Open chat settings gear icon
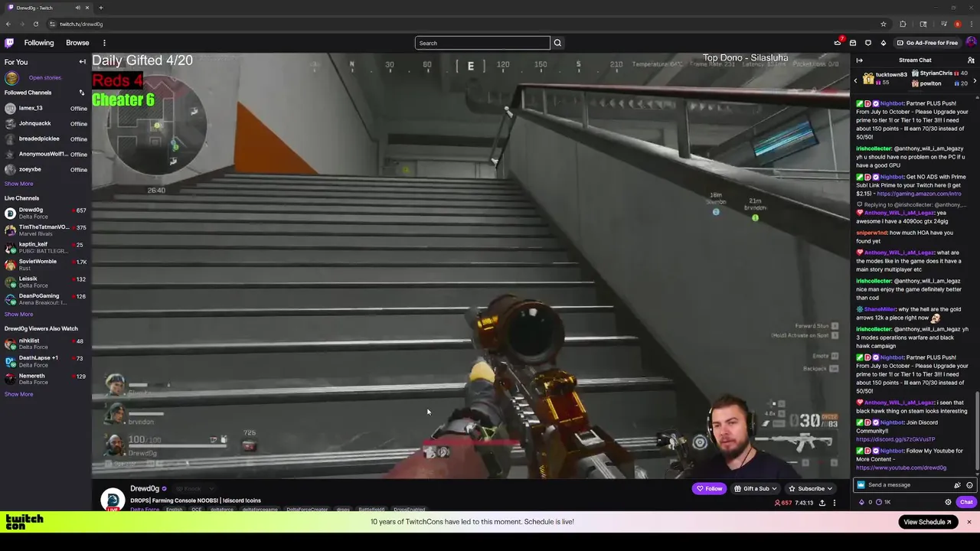Viewport: 980px width, 551px height. click(x=948, y=502)
